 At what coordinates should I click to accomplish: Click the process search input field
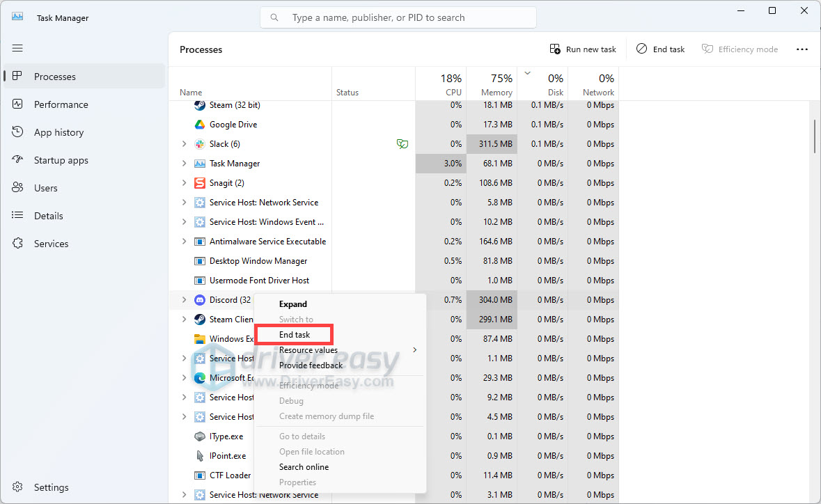pos(398,17)
